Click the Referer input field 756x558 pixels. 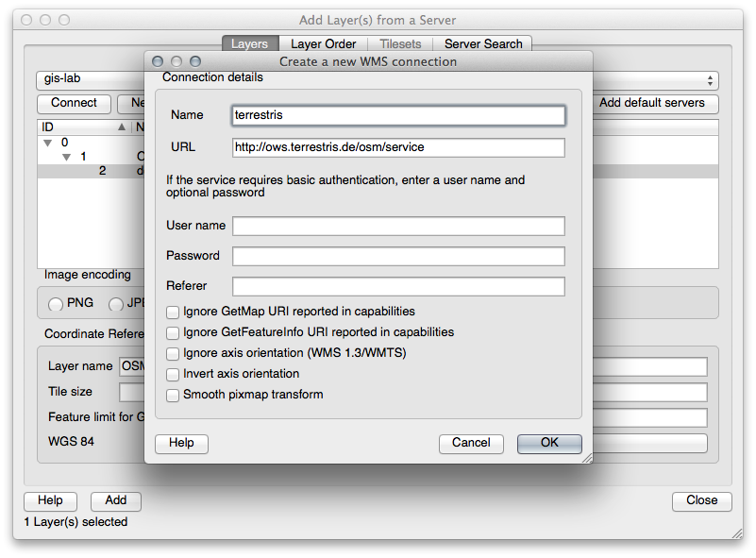pos(398,286)
